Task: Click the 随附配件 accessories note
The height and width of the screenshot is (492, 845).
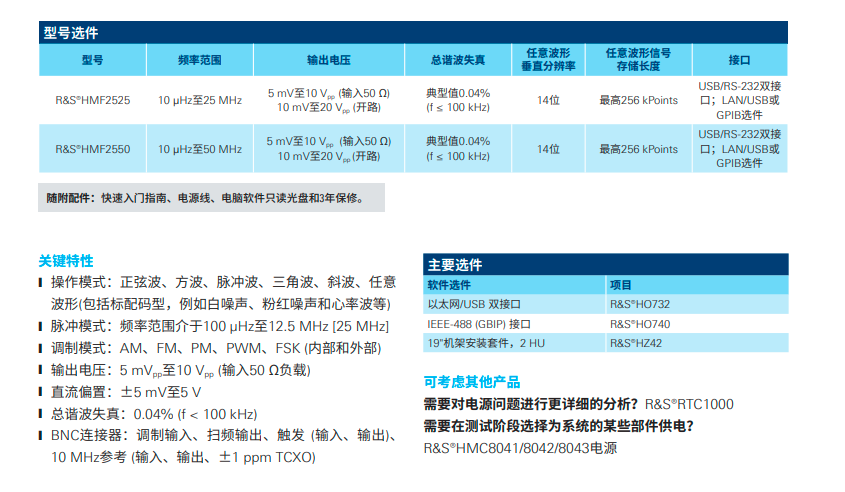Action: [211, 198]
